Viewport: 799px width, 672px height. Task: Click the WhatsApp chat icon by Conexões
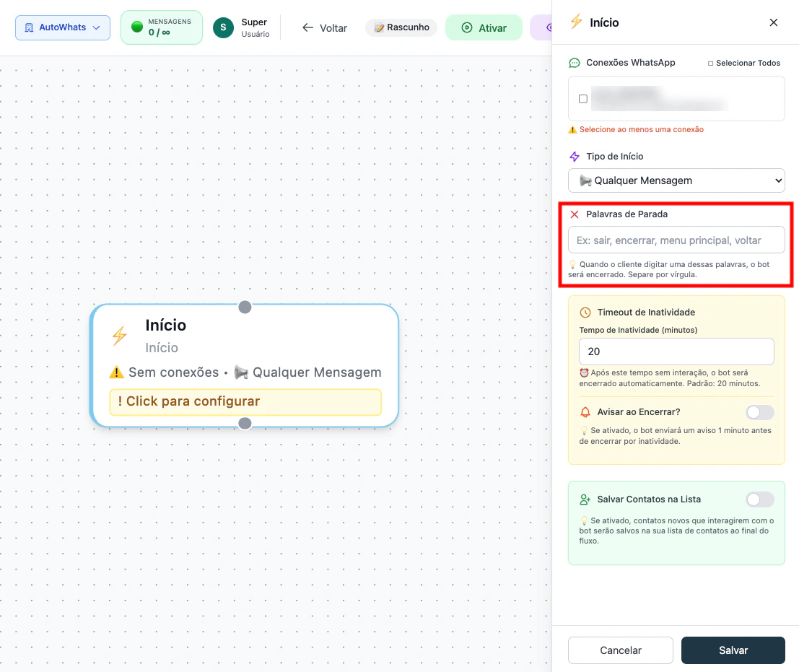(575, 63)
